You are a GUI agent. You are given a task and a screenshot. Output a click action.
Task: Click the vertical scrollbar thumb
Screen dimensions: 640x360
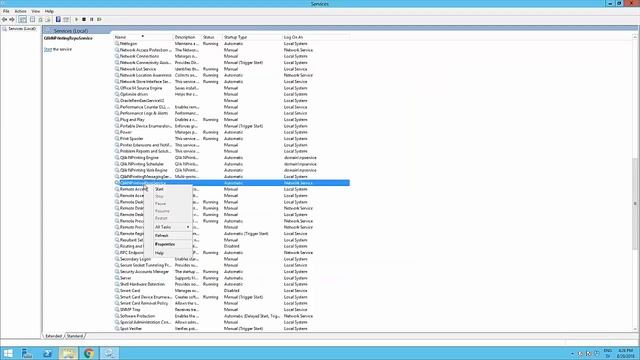point(635,203)
